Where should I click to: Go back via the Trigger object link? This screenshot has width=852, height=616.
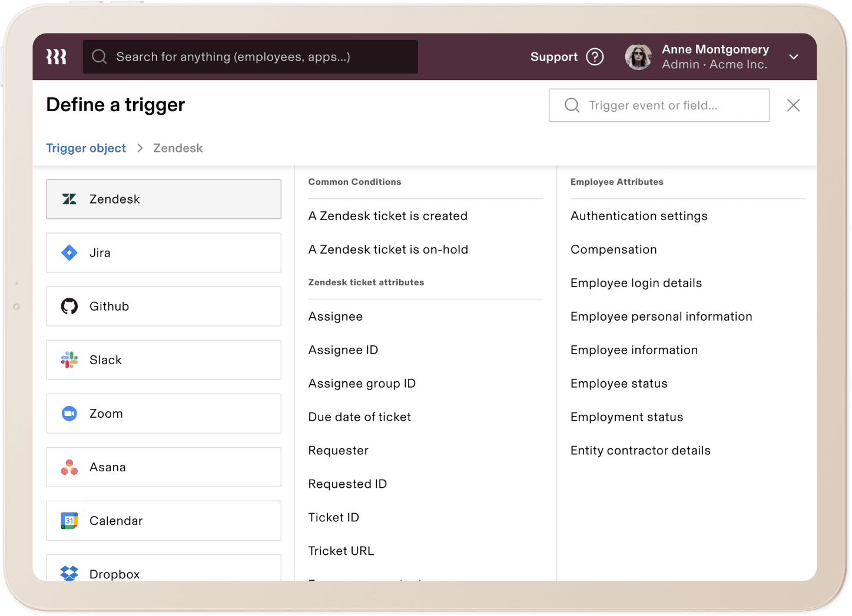pos(86,148)
